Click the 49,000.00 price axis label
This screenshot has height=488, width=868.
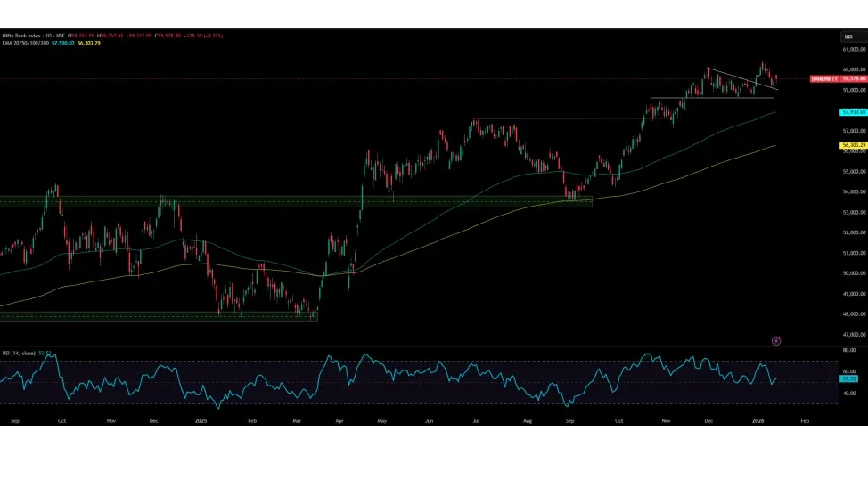[854, 294]
